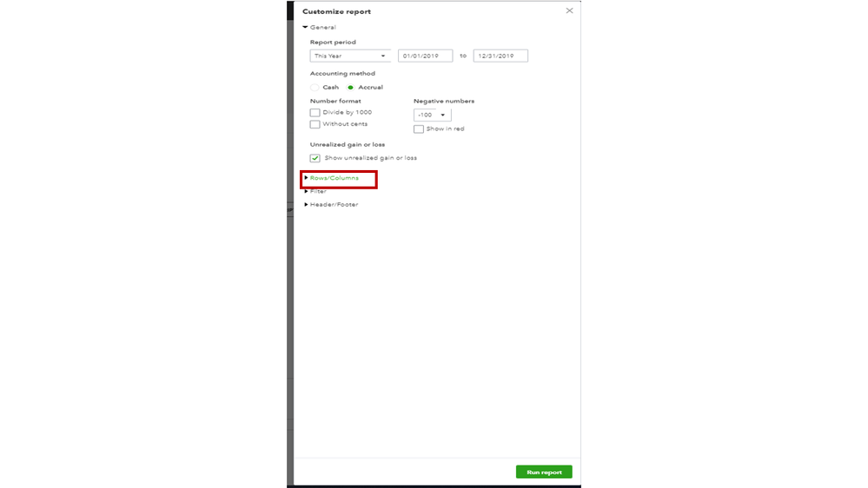Edit the end date 12/31/2019 field
Screen dimensions: 868x488
tap(500, 56)
